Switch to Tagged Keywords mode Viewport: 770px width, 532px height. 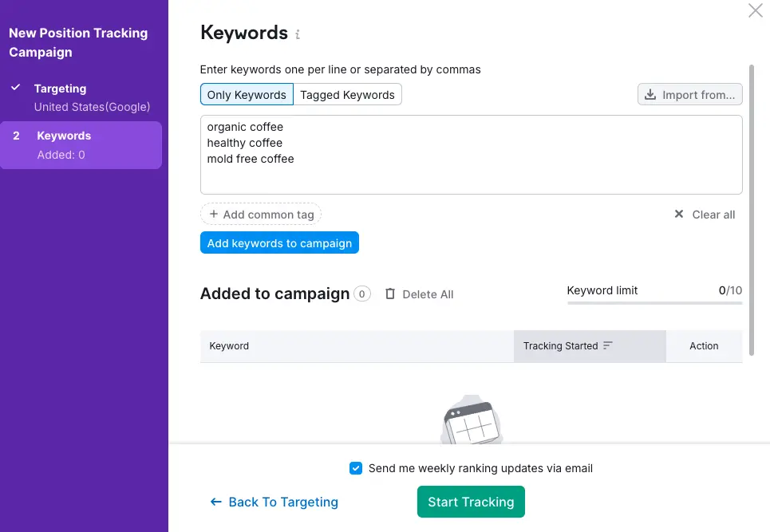tap(347, 95)
